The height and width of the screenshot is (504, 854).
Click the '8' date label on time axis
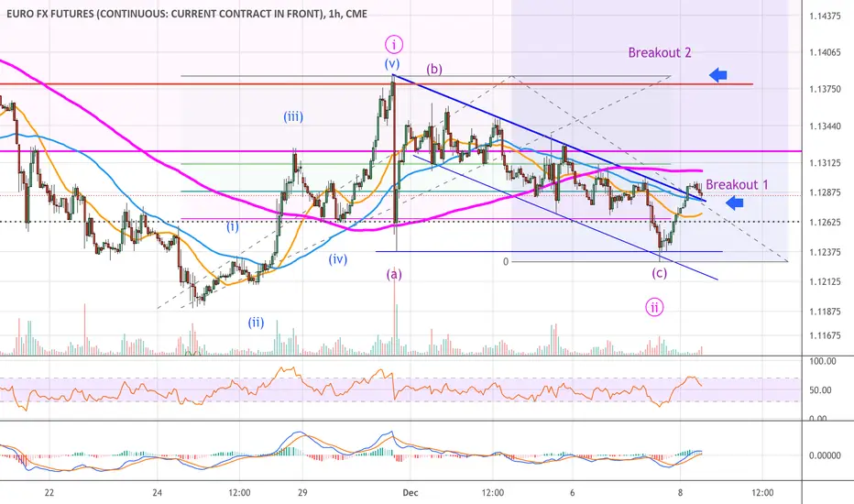click(680, 493)
